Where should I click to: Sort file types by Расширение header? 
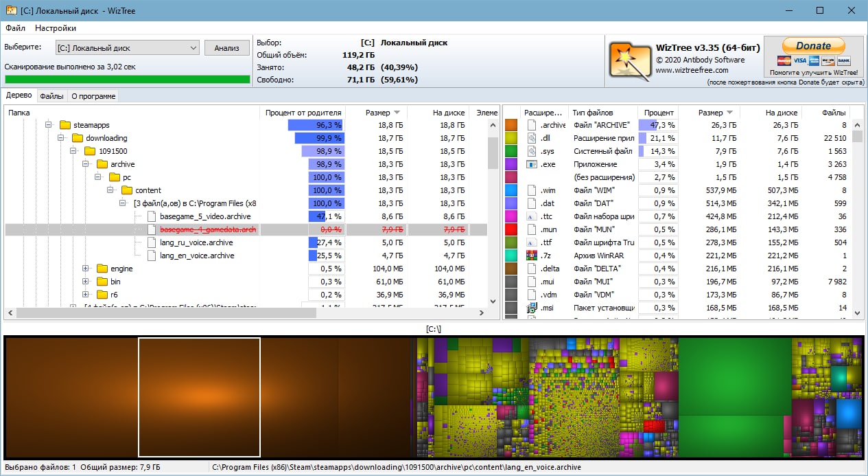point(544,113)
